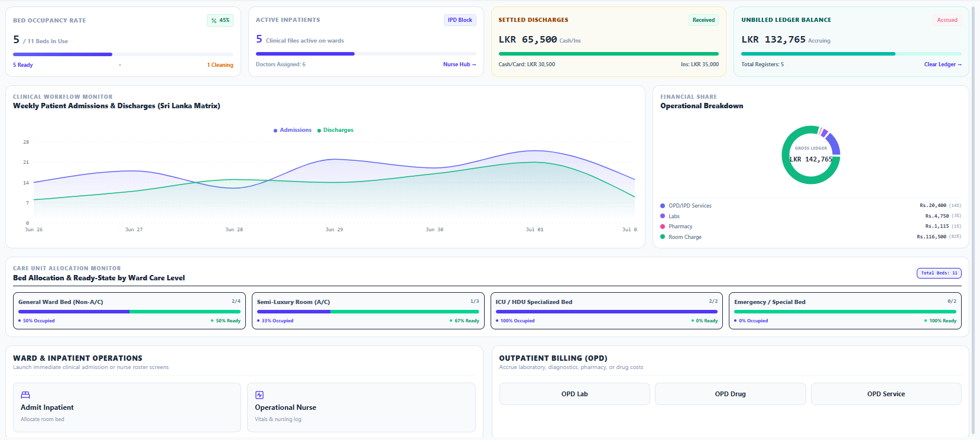Click the 'LKR 65,500' settled discharges value

[528, 40]
